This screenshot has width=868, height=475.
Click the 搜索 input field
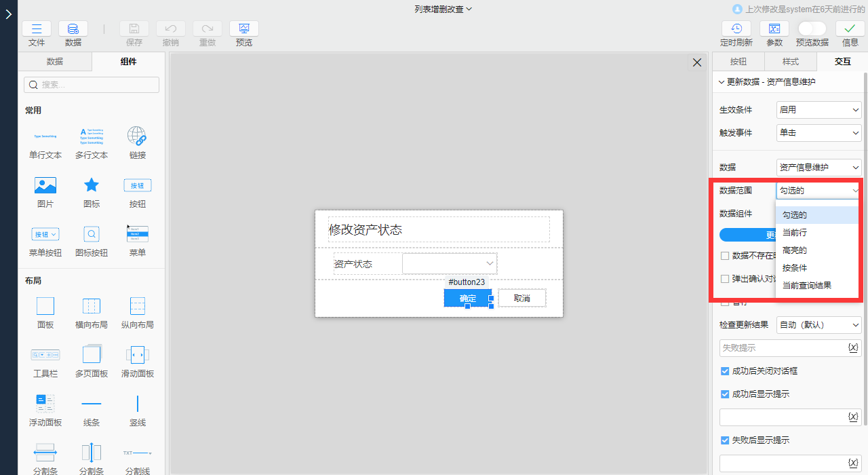[91, 84]
